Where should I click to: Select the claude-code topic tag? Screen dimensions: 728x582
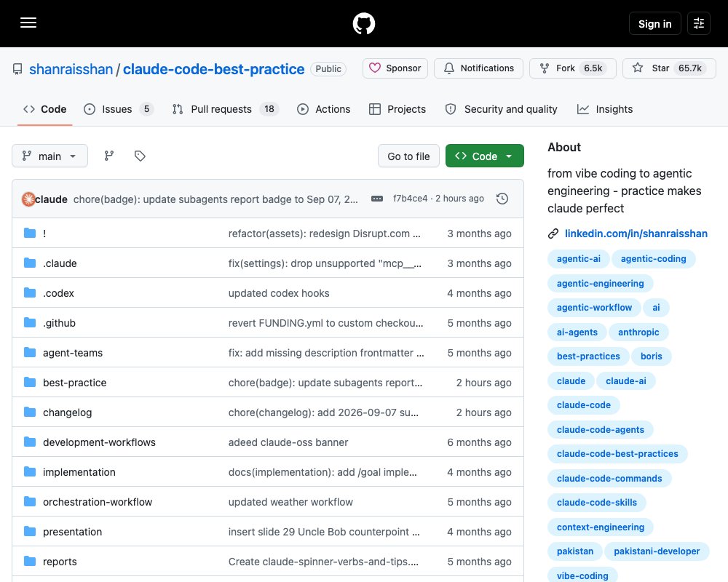coord(584,405)
